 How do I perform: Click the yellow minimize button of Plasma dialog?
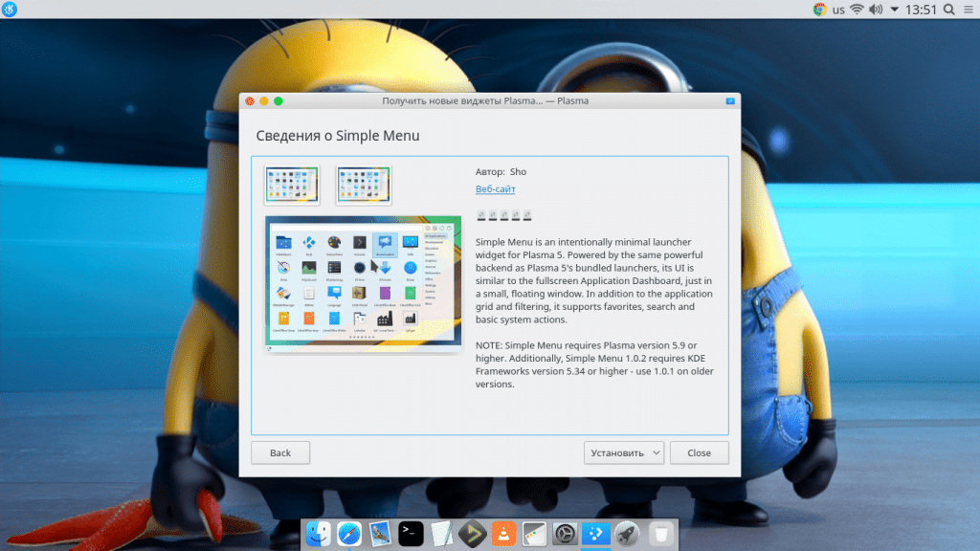(x=264, y=101)
